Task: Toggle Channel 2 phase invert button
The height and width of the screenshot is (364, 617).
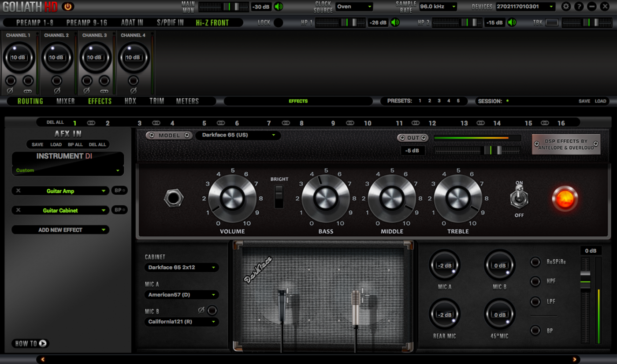Action: [x=56, y=81]
